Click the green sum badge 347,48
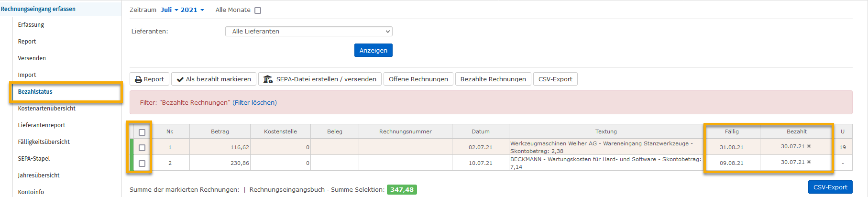This screenshot has width=868, height=197. click(402, 189)
